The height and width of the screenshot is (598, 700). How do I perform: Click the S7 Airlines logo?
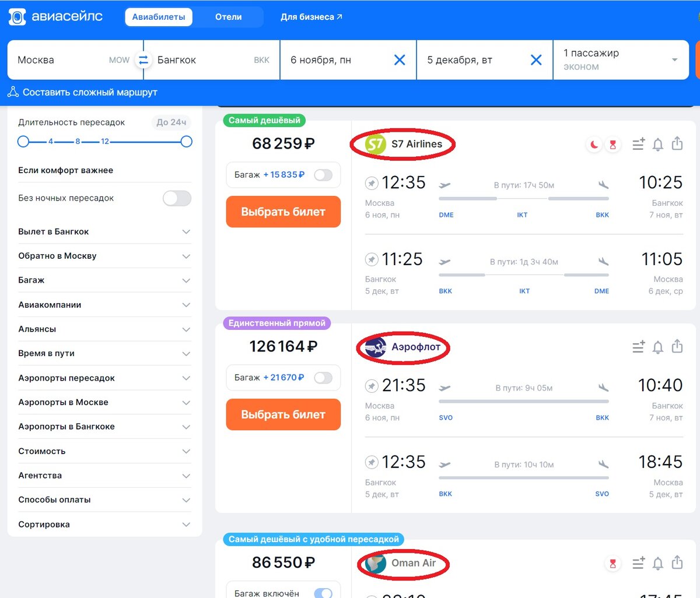coord(375,144)
